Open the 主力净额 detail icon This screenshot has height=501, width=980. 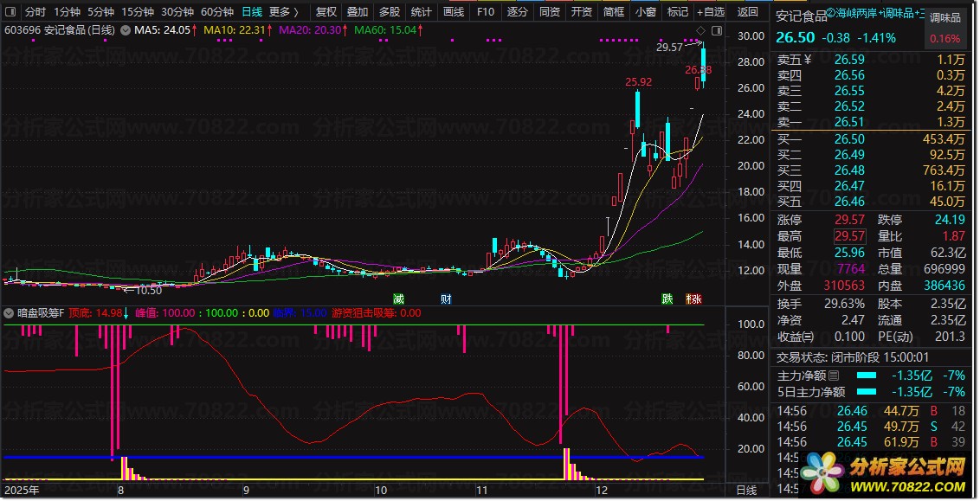[834, 376]
